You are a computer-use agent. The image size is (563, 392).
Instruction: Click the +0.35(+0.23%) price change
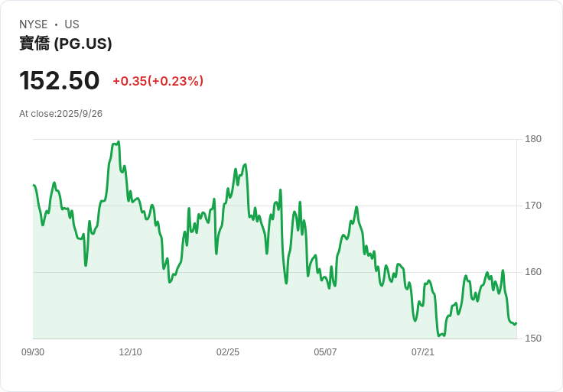pos(158,81)
